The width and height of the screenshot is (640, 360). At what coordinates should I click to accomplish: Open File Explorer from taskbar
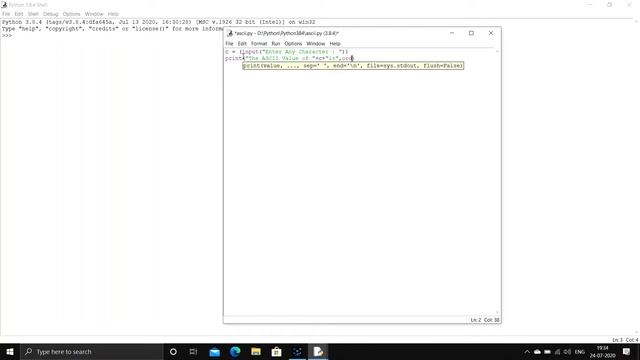coord(256,351)
